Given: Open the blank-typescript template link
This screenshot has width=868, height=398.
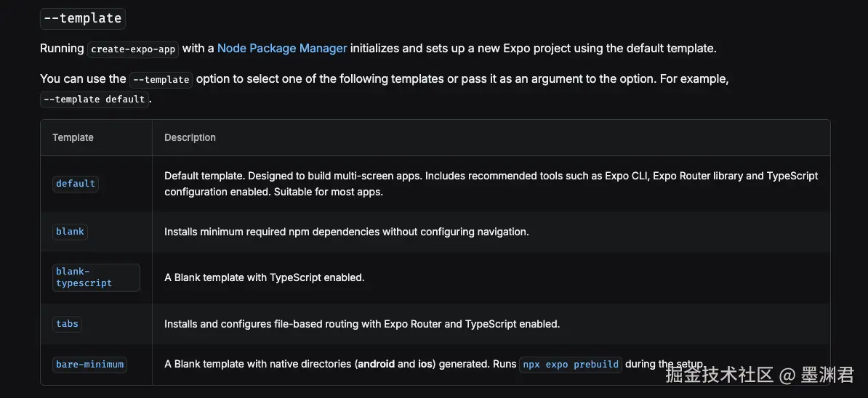Looking at the screenshot, I should (x=84, y=277).
